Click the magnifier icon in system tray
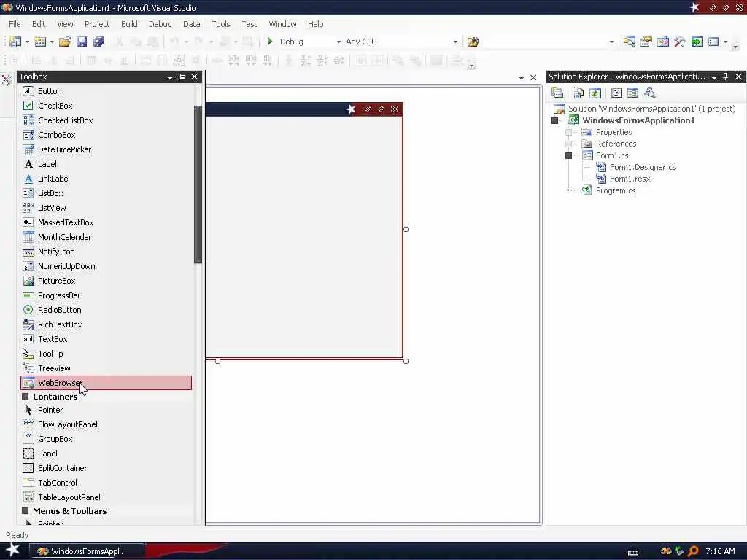The image size is (747, 560). (x=693, y=551)
